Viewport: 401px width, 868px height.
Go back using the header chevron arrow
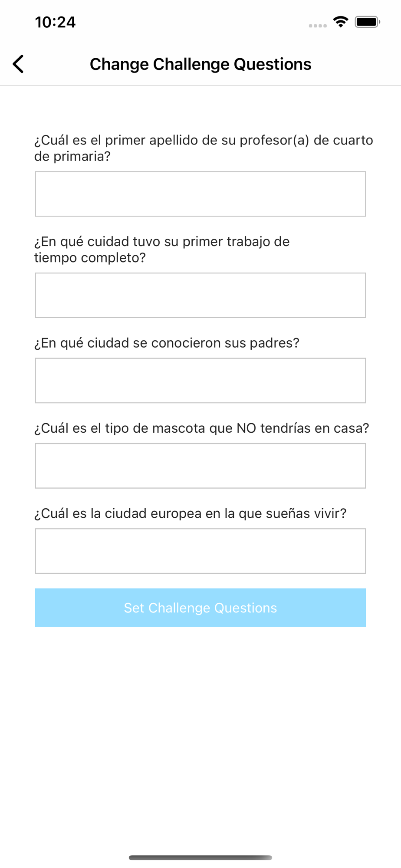18,64
